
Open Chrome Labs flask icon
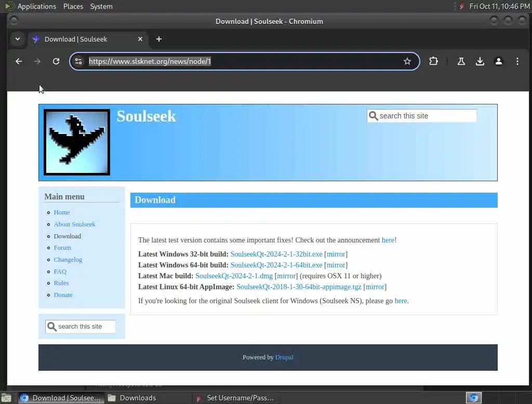(461, 61)
